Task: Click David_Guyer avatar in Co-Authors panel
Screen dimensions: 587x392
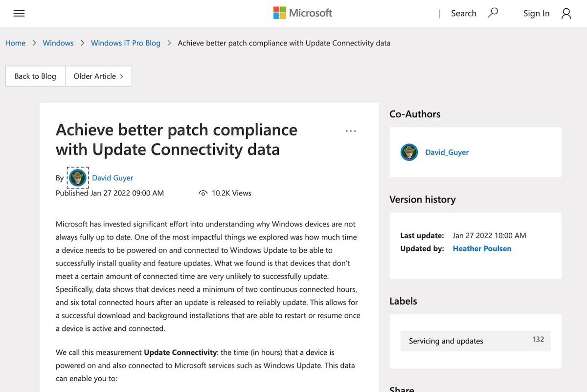Action: [x=409, y=152]
